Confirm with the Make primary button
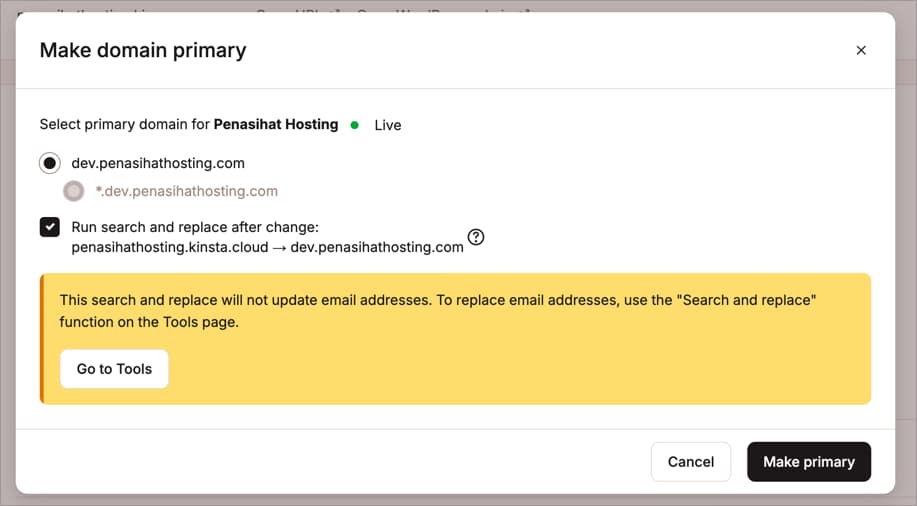 tap(808, 462)
